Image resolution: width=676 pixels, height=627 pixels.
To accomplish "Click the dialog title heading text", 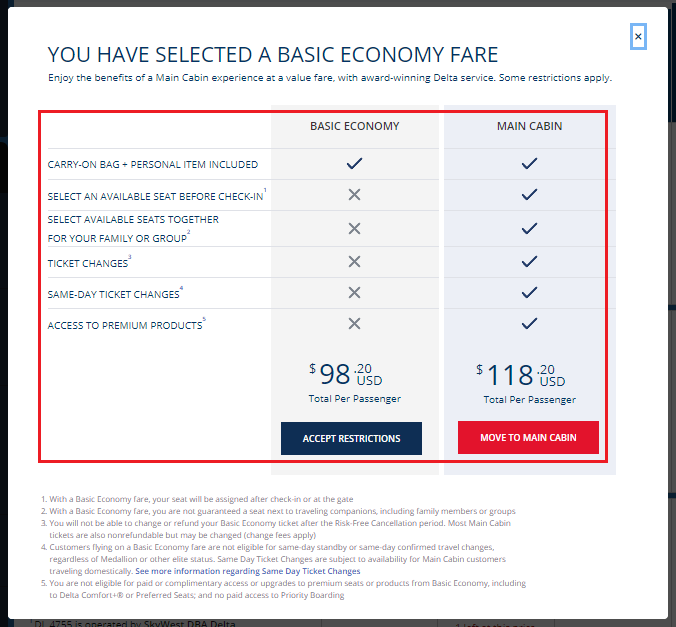I will tap(273, 55).
